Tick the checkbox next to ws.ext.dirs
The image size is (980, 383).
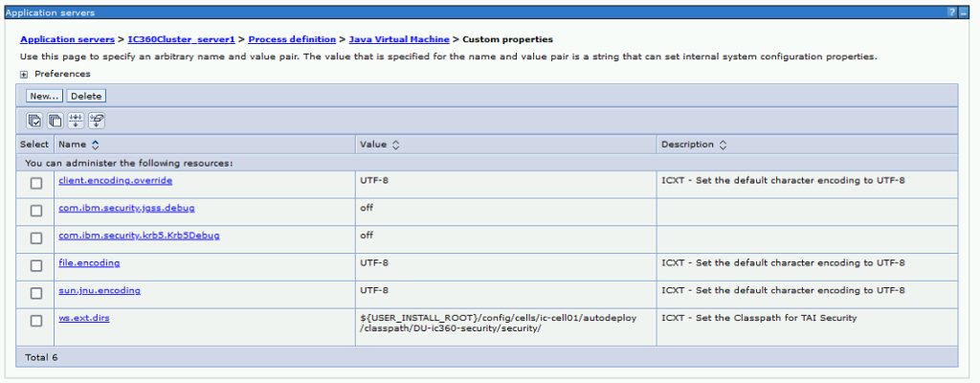pyautogui.click(x=35, y=321)
